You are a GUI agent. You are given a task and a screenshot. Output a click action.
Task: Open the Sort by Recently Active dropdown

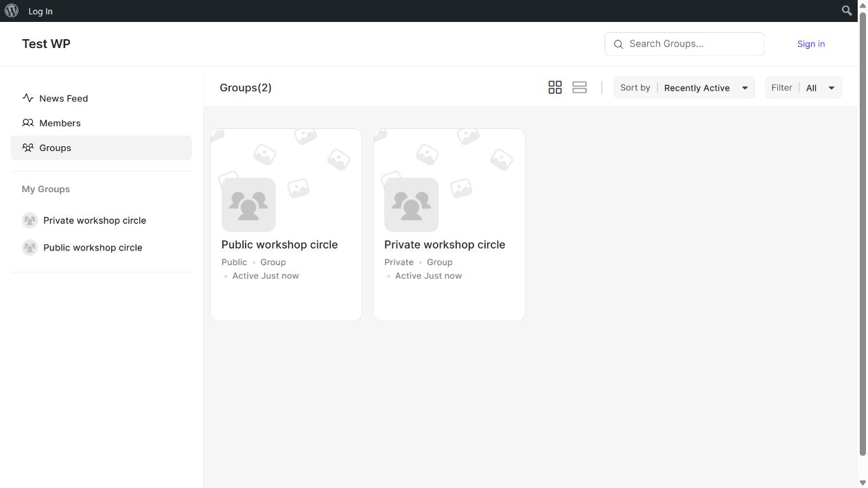pyautogui.click(x=684, y=88)
